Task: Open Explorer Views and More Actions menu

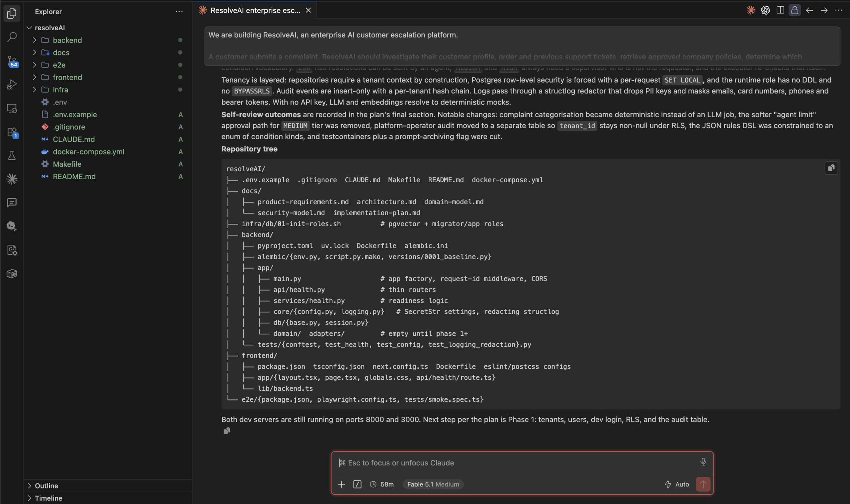Action: (x=179, y=12)
